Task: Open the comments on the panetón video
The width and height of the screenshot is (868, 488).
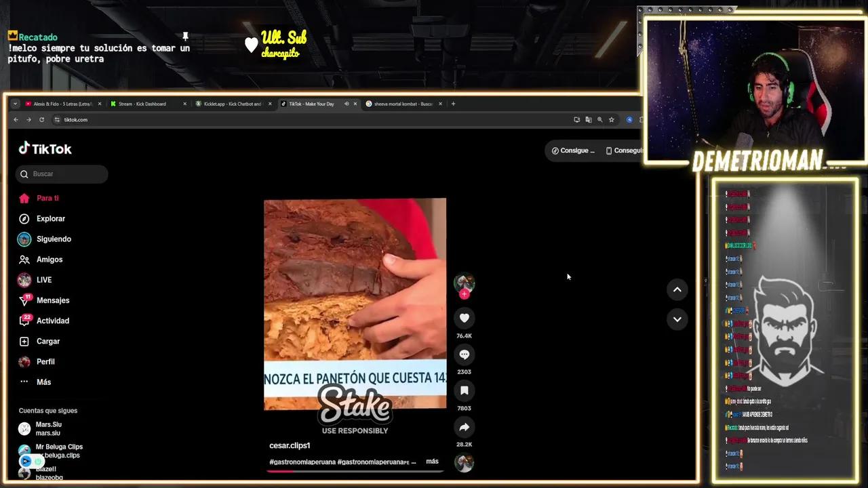Action: click(x=464, y=354)
